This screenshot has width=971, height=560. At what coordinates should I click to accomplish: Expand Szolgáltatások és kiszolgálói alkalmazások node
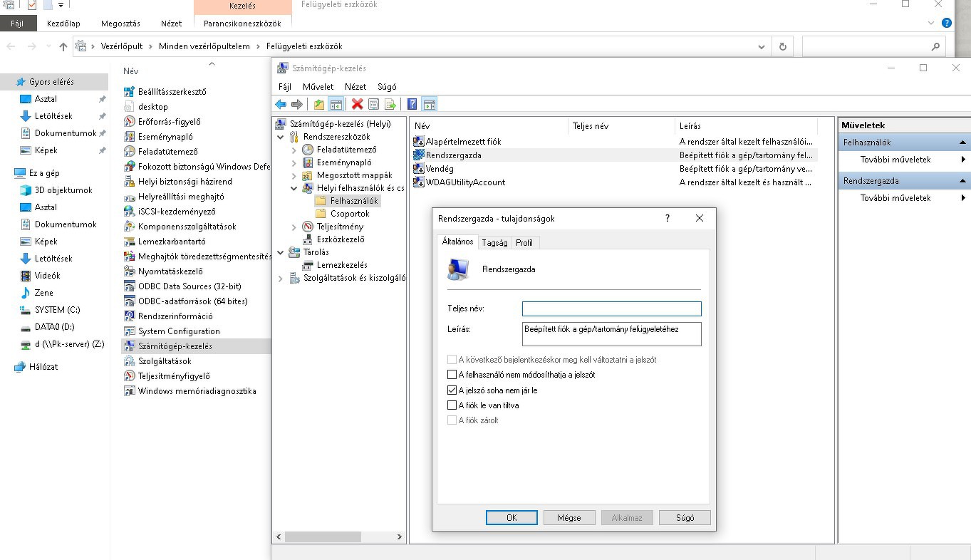coord(281,278)
